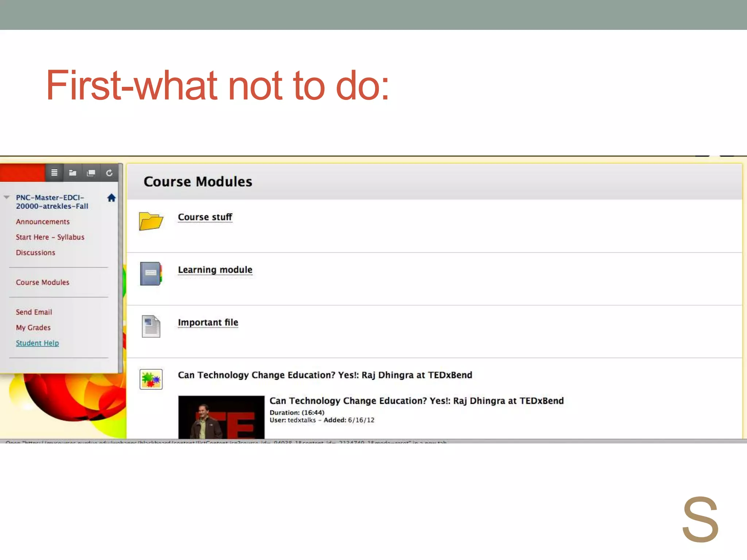The width and height of the screenshot is (747, 560).
Task: Switch course menu to folder view icon
Action: (x=73, y=173)
